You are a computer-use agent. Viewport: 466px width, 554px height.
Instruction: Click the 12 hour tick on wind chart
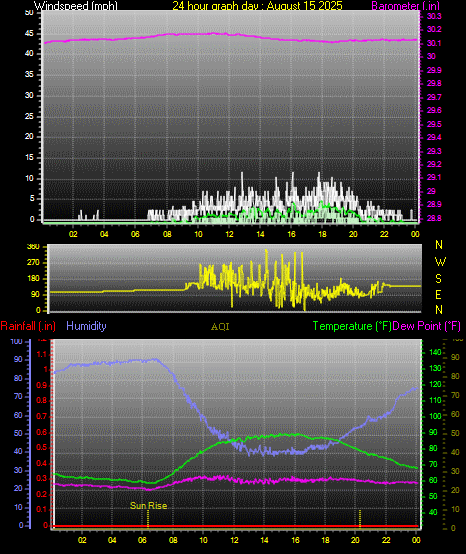[229, 234]
